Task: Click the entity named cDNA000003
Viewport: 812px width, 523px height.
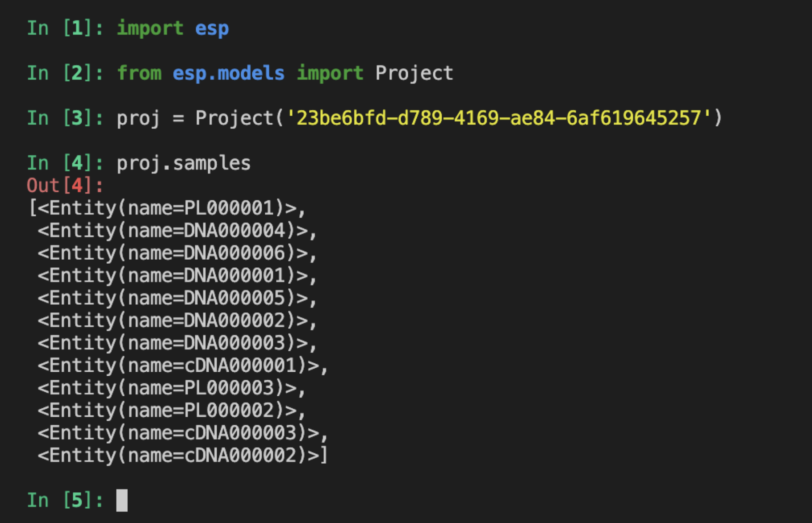Action: (x=183, y=433)
